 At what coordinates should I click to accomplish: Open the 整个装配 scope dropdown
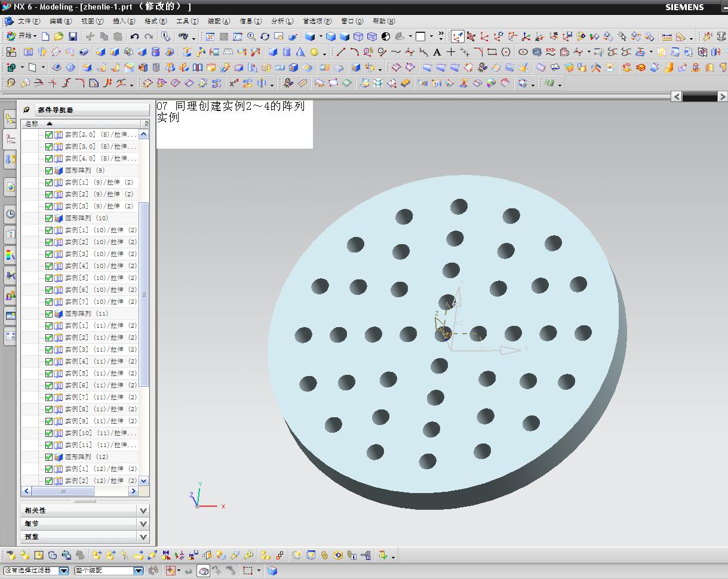click(138, 571)
